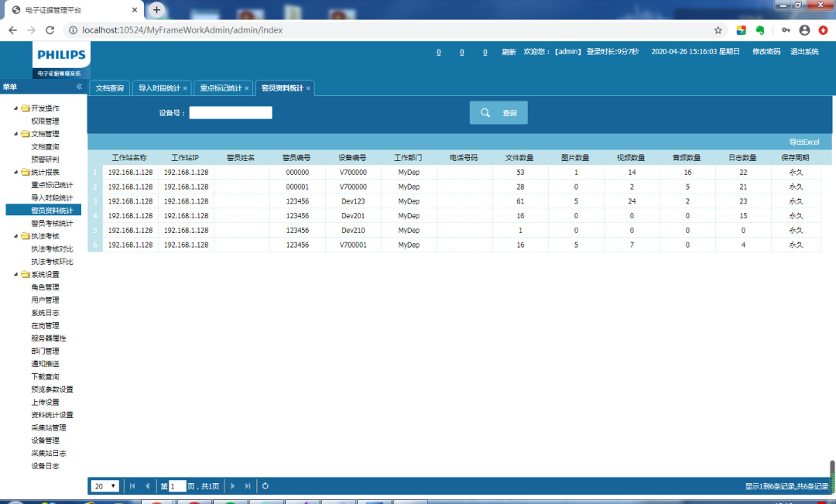This screenshot has width=836, height=504.
Task: Click the search magnifier 查询 button
Action: (x=499, y=113)
